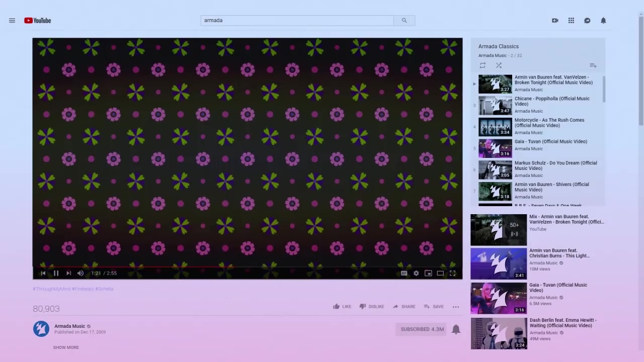
Task: Switch to miniplayer mode
Action: tap(428, 273)
